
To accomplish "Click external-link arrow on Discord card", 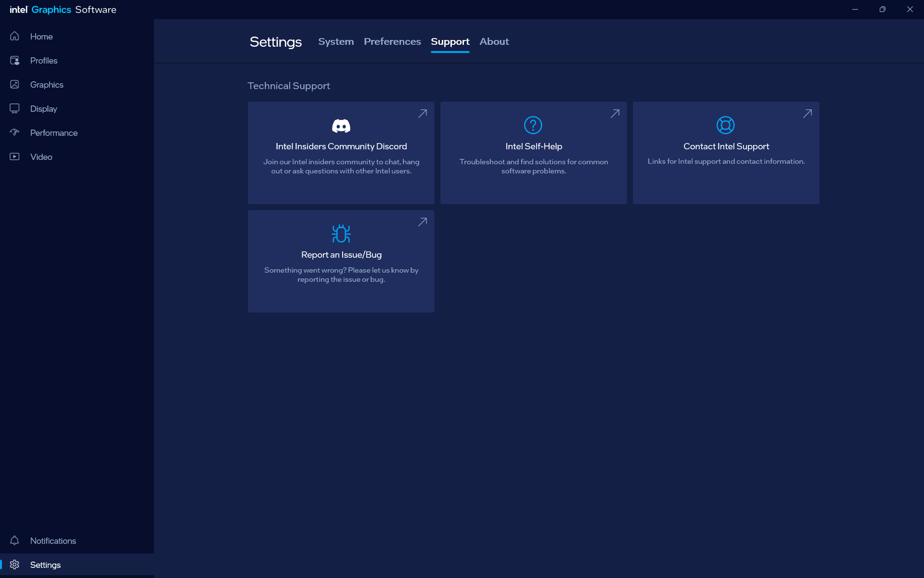I will 423,114.
